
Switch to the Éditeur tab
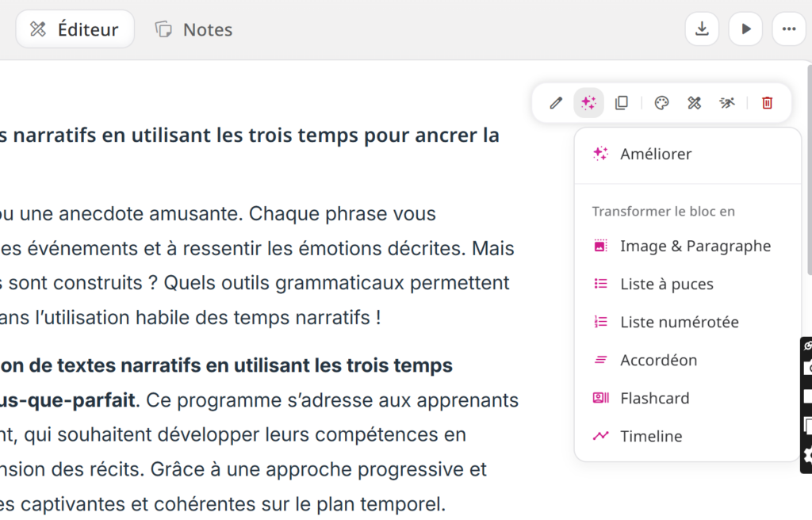pyautogui.click(x=75, y=29)
